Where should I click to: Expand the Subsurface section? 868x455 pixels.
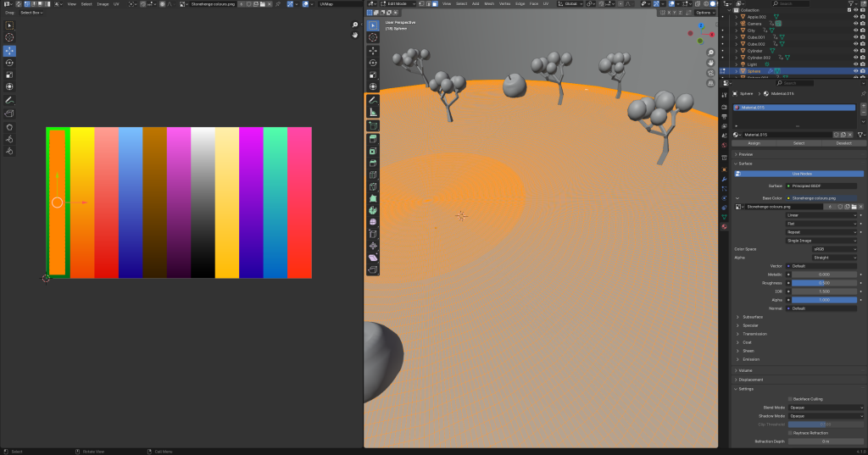(753, 317)
